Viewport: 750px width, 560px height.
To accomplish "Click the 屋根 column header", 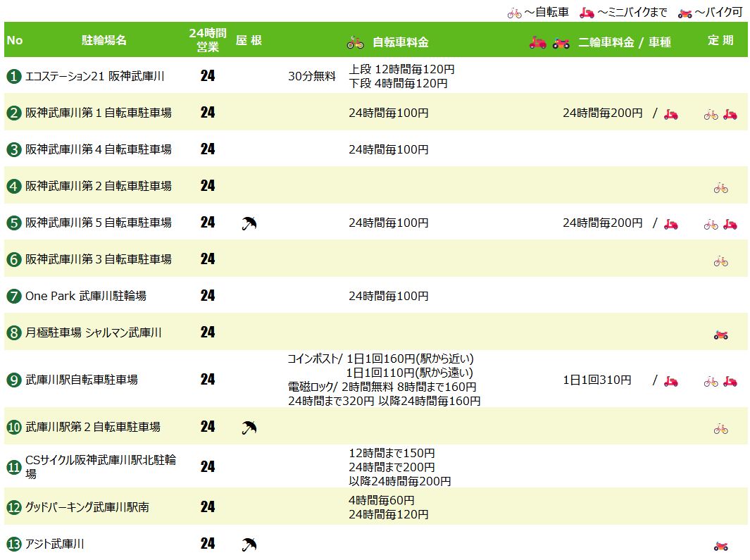I will (x=249, y=41).
